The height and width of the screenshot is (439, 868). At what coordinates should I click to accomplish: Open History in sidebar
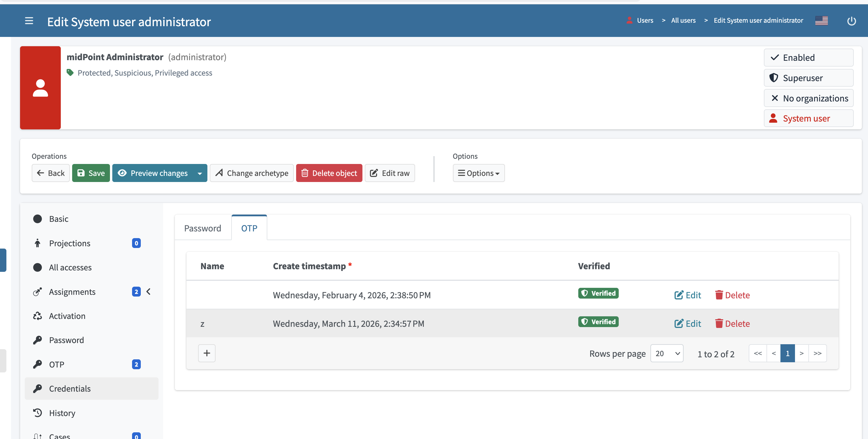pos(92,413)
